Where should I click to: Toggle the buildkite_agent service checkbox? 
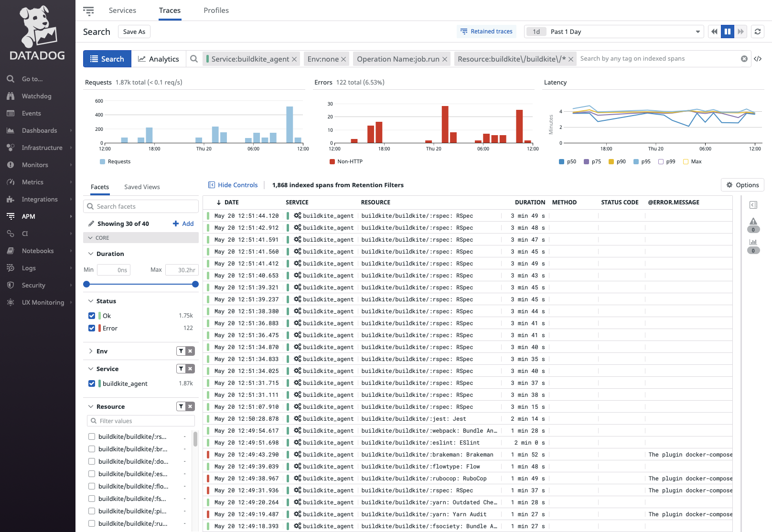pos(92,383)
